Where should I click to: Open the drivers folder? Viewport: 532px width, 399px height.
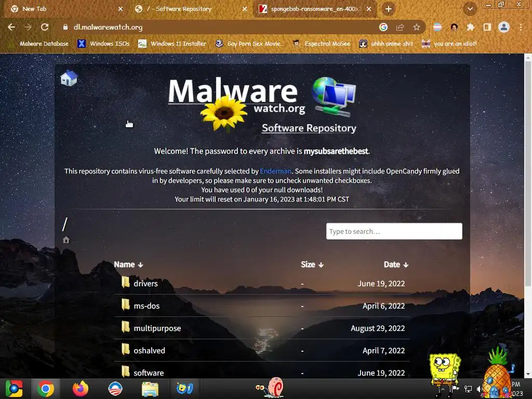pos(145,283)
